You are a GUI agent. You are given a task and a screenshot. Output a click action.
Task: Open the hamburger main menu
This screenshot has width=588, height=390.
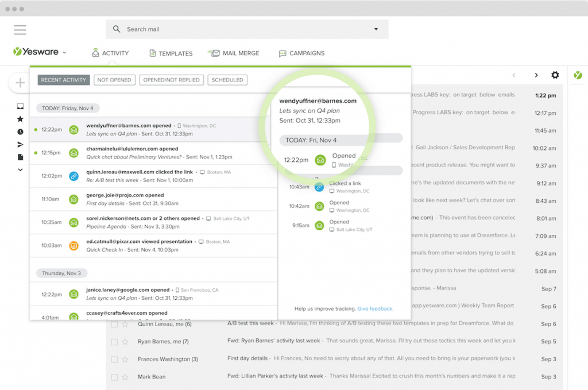click(20, 30)
